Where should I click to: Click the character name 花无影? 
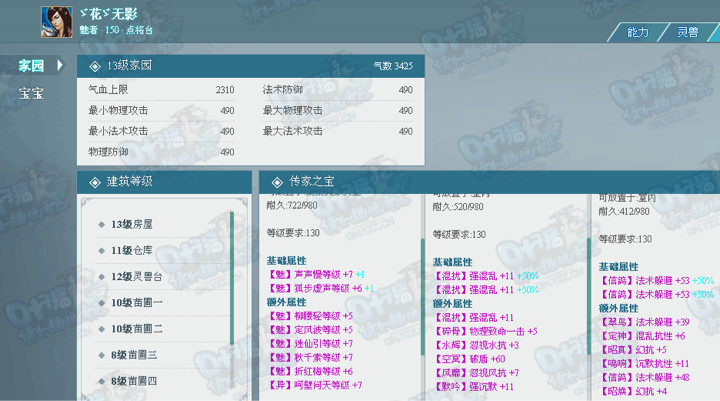click(x=110, y=14)
